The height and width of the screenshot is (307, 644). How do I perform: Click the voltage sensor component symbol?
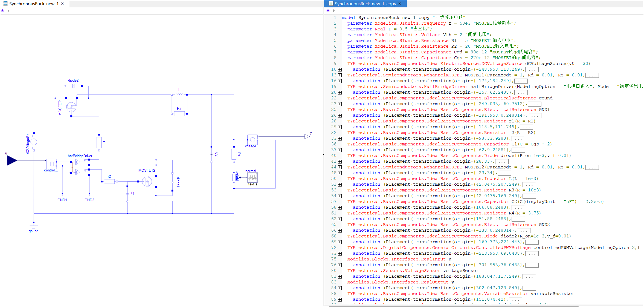pos(252,140)
